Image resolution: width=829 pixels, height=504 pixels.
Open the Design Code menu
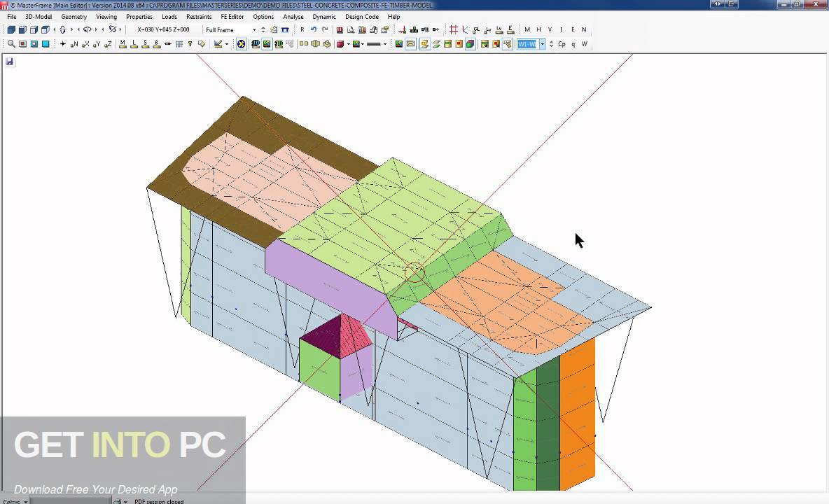[x=361, y=17]
